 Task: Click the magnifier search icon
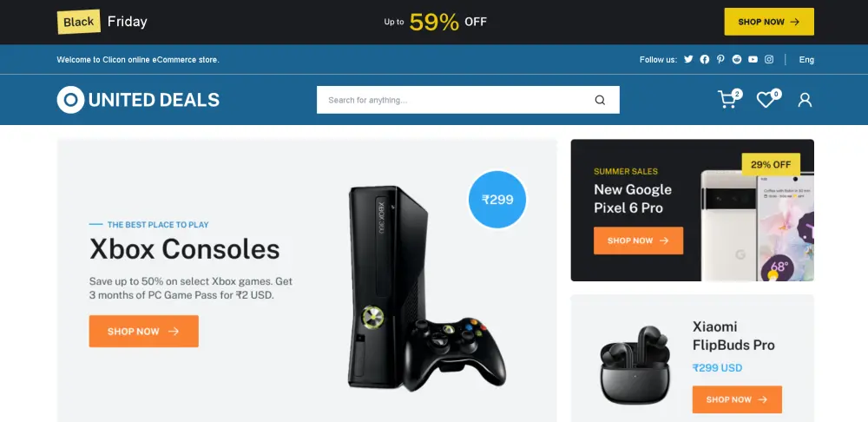(600, 100)
